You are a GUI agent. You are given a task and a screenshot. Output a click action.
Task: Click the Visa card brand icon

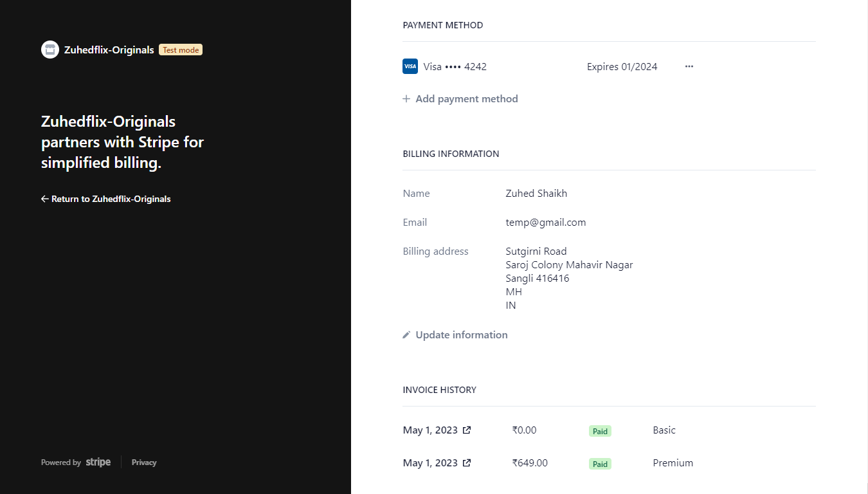(x=410, y=66)
